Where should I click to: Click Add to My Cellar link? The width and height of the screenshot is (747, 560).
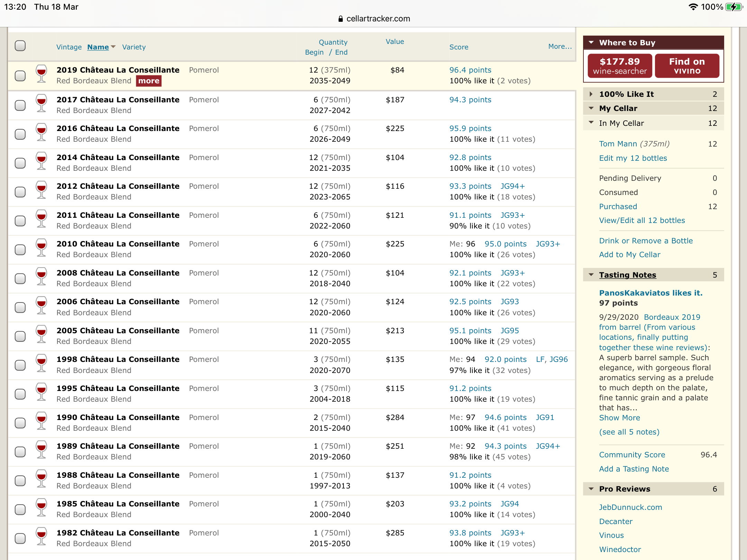pos(629,254)
